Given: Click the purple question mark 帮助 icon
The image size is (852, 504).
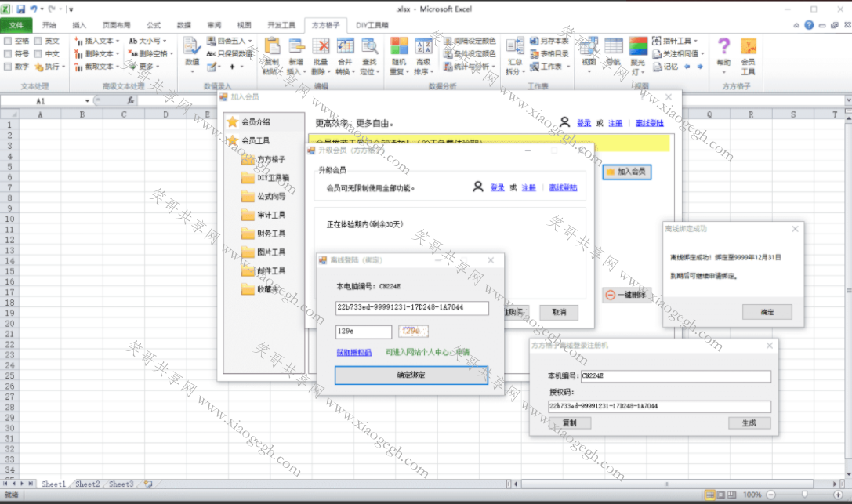Looking at the screenshot, I should (x=723, y=47).
